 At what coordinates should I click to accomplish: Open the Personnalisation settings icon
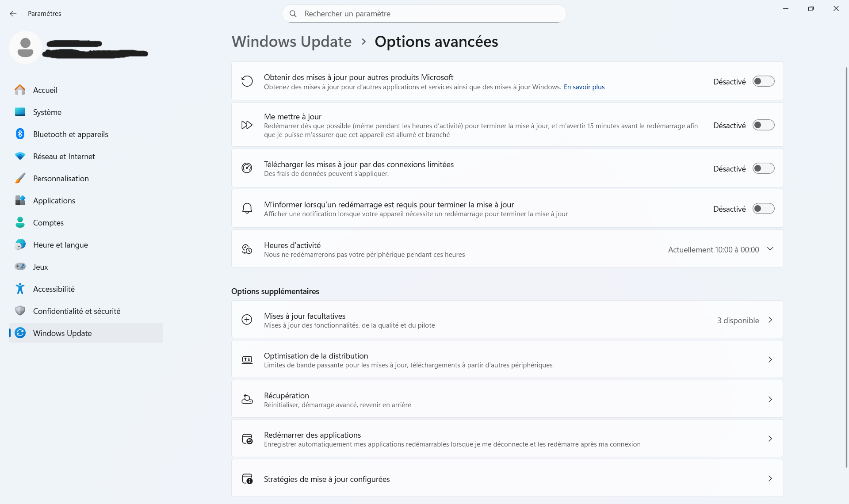(20, 178)
